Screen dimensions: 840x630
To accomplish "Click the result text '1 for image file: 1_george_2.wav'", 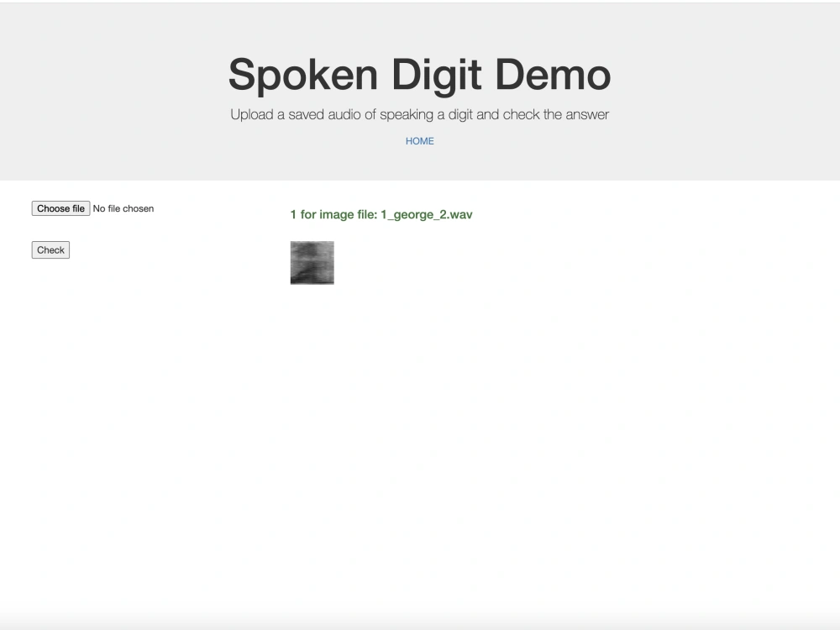I will click(x=381, y=214).
